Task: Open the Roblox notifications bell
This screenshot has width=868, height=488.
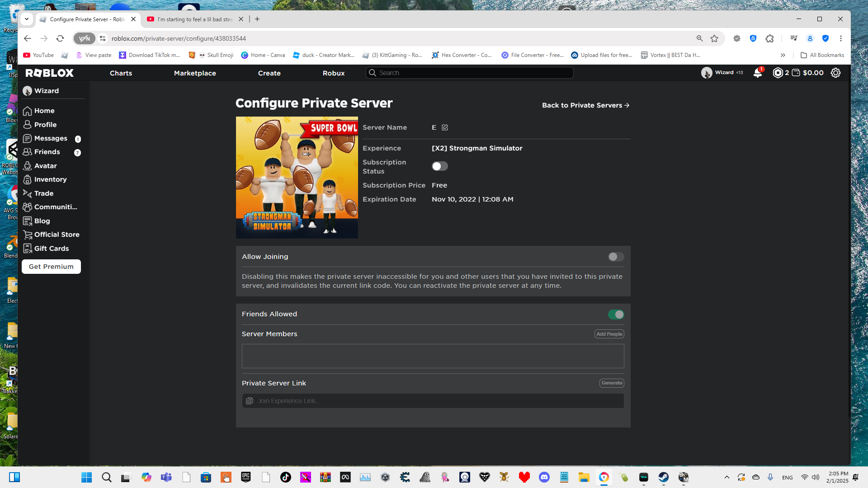Action: 757,73
